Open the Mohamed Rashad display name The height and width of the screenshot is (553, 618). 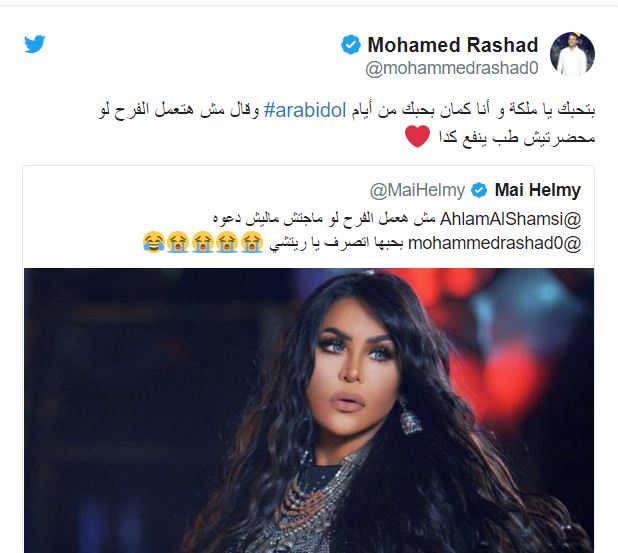(x=452, y=45)
